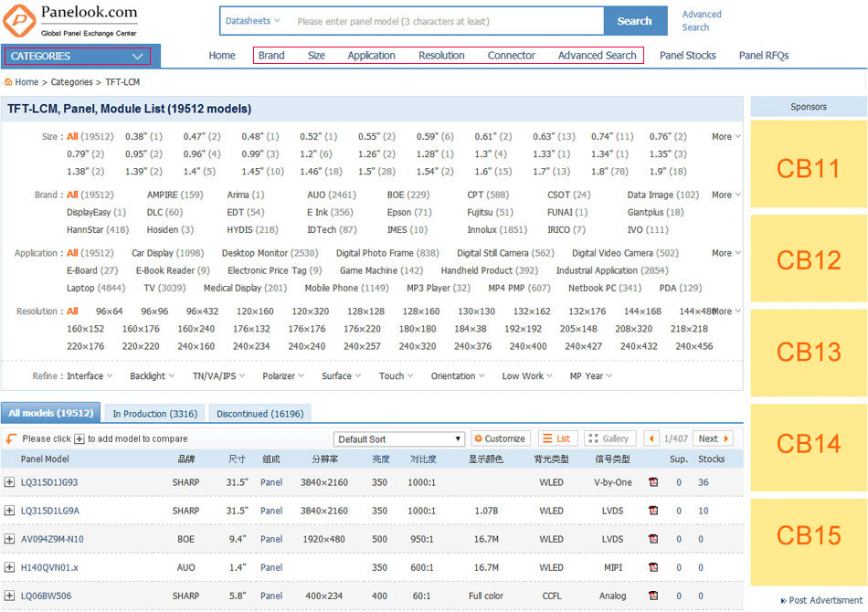Screen dimensions: 868x612
Task: Open the In Production tab
Action: point(155,414)
